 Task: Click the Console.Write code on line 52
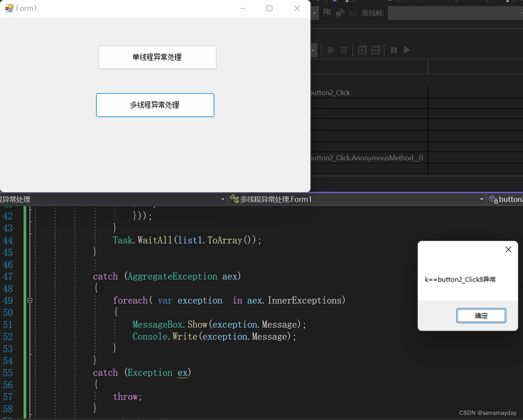[214, 337]
